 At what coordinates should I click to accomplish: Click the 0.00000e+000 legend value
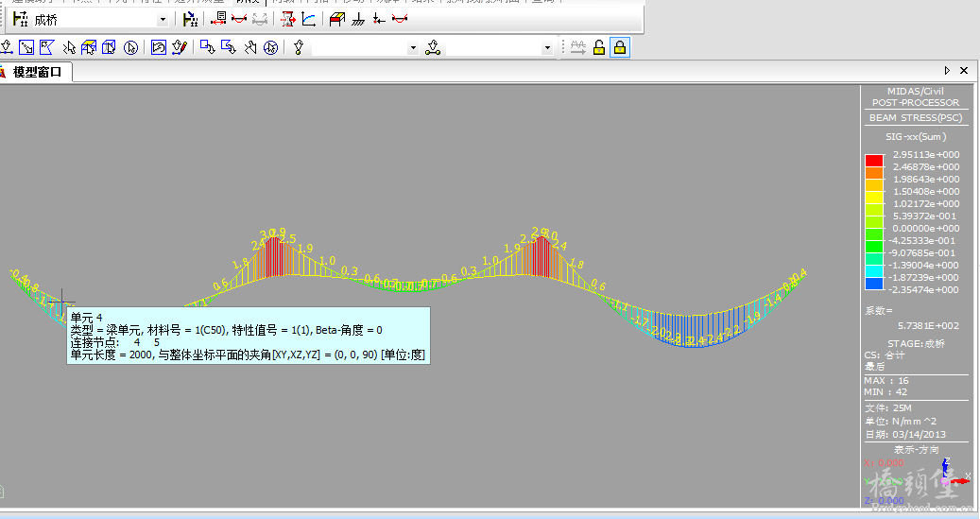(x=925, y=228)
